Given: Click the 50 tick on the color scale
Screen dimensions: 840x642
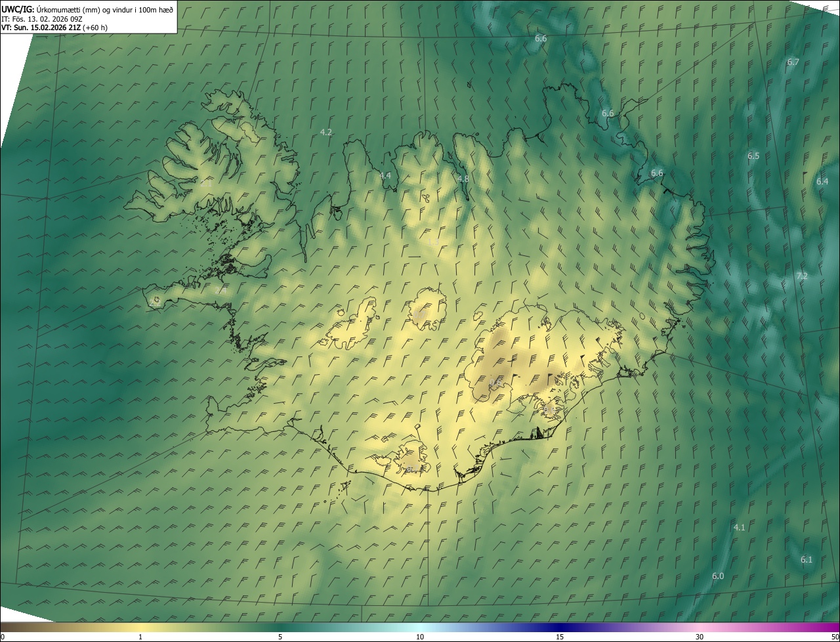Looking at the screenshot, I should coord(835,637).
